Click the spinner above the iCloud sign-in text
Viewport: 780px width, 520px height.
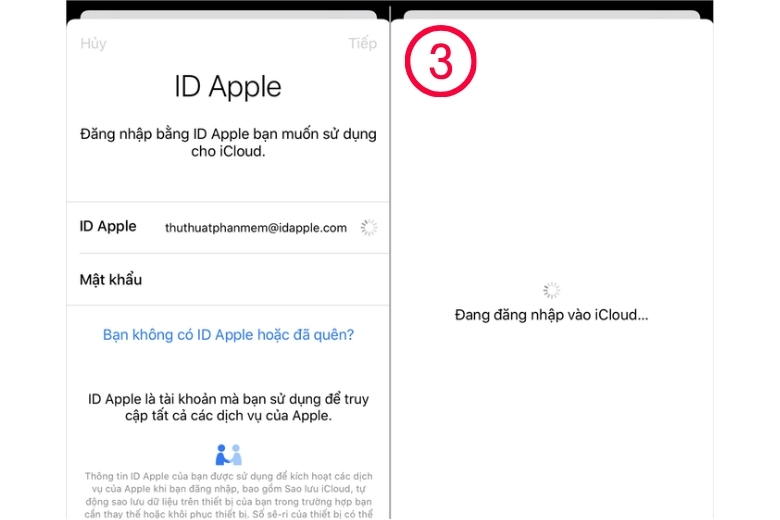(551, 290)
